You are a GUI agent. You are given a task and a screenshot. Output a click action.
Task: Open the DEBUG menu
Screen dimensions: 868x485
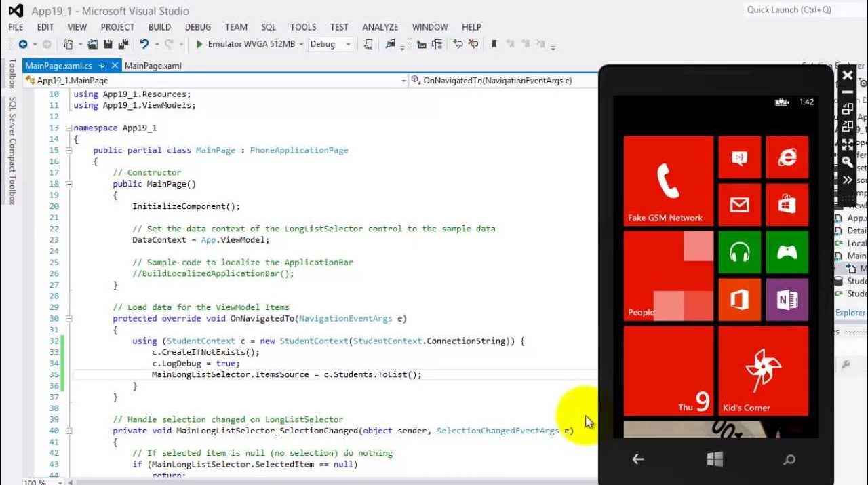click(x=198, y=27)
